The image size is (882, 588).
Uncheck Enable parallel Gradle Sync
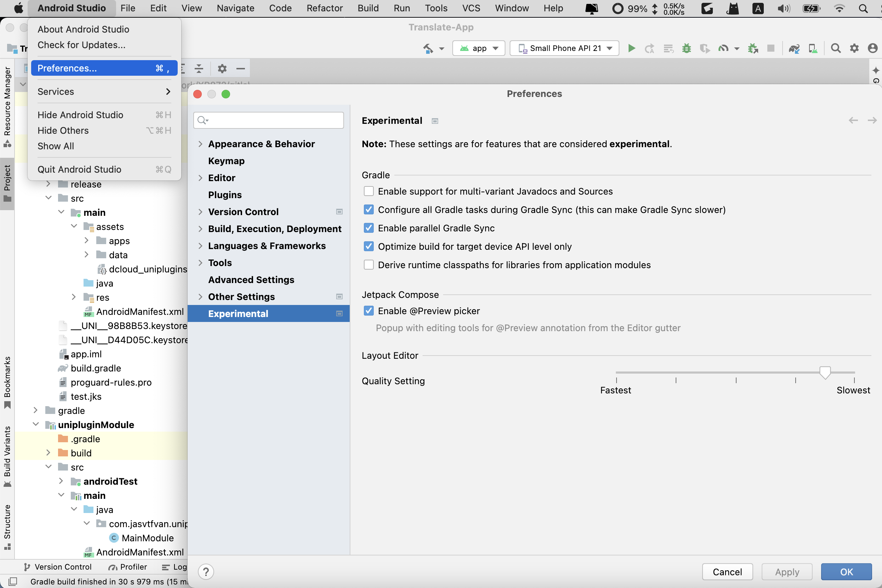(x=368, y=228)
